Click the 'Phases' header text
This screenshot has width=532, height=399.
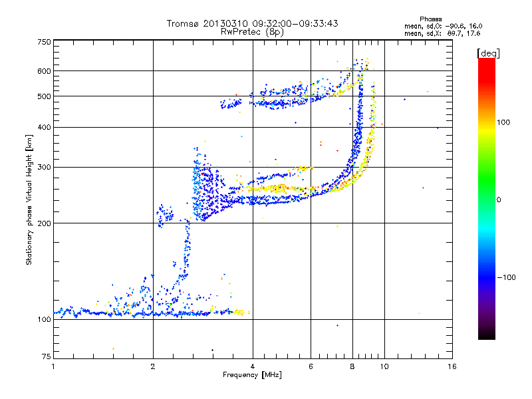430,19
